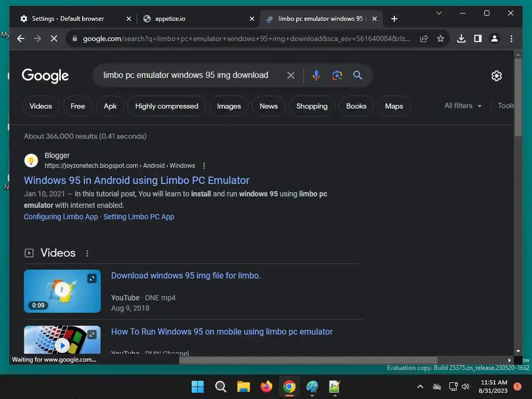Click inside the Google search box
Image resolution: width=532 pixels, height=399 pixels.
click(185, 75)
